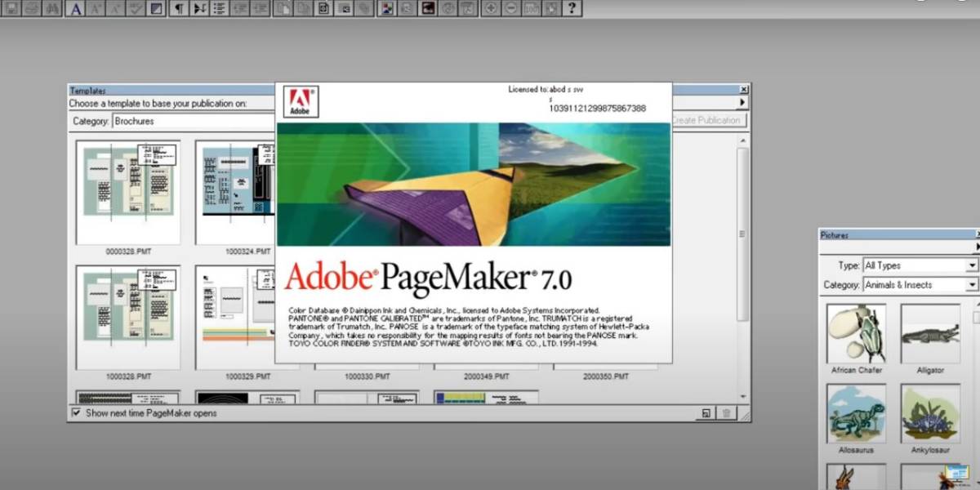Click the Zoom Out minus icon
This screenshot has width=980, height=490.
tap(511, 9)
